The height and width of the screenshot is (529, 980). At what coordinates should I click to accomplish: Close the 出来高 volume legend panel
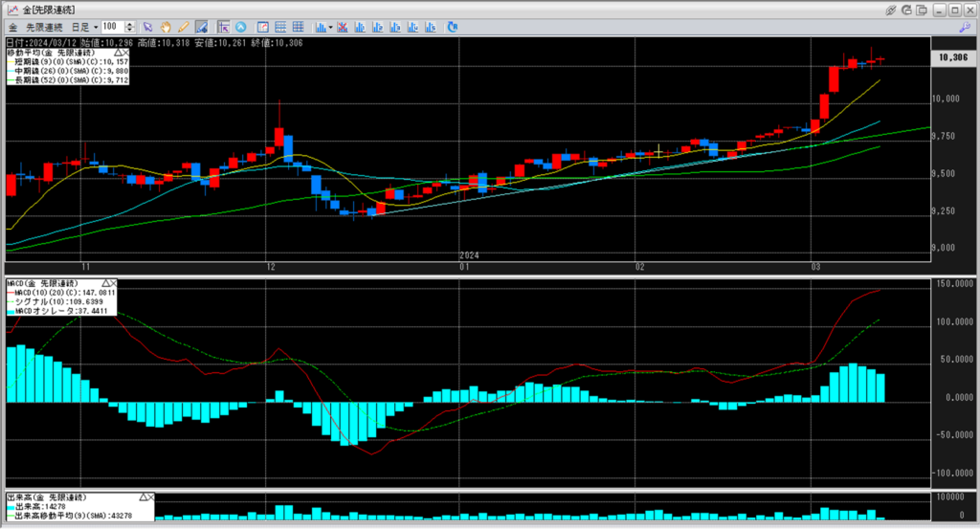click(149, 498)
